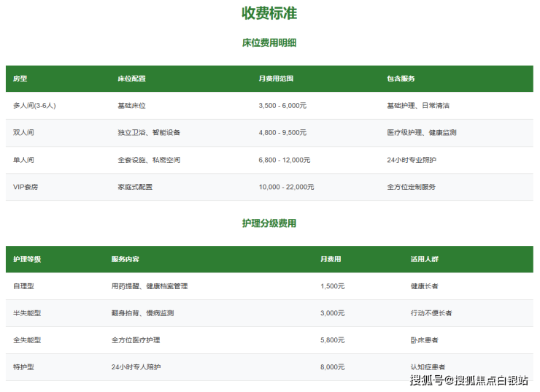Image resolution: width=540 pixels, height=392 pixels.
Task: Click the 护理分级费用 section title
Action: pyautogui.click(x=269, y=223)
